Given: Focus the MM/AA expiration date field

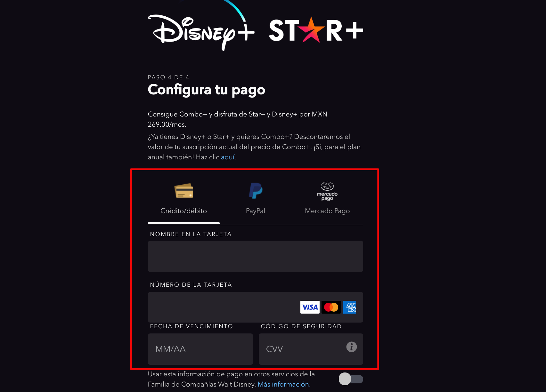Looking at the screenshot, I should [x=200, y=349].
